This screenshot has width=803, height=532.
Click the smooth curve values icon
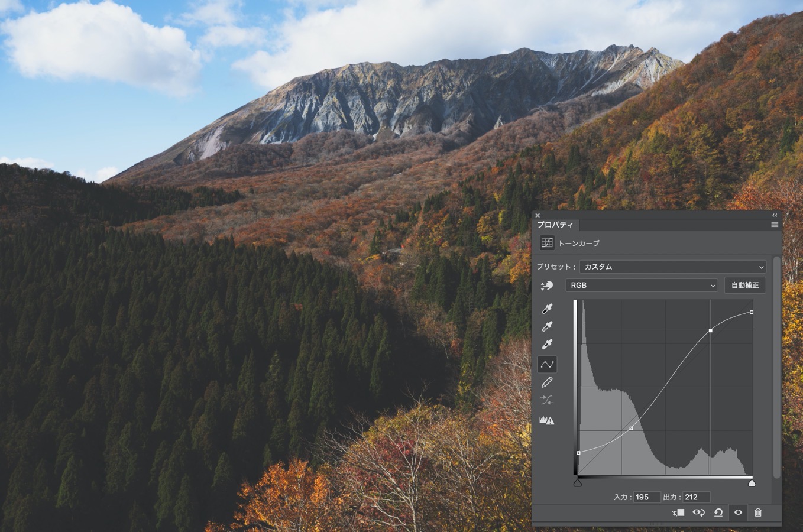tap(547, 401)
